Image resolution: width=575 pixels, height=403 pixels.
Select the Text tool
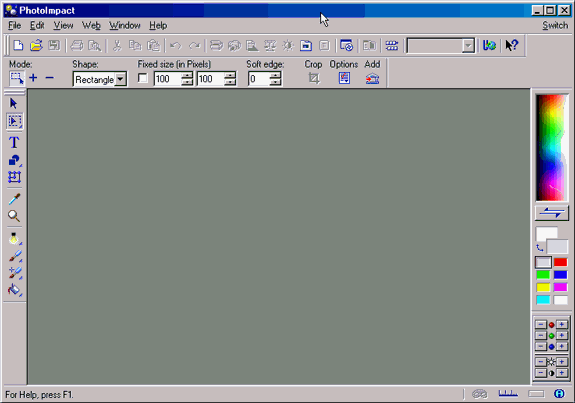click(14, 142)
